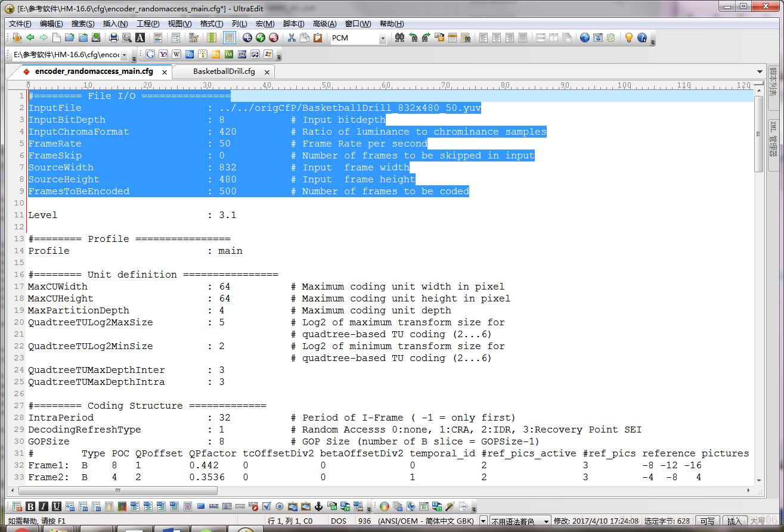Open the code page dropdown arrow in status bar
Image resolution: width=784 pixels, height=532 pixels.
coord(483,521)
